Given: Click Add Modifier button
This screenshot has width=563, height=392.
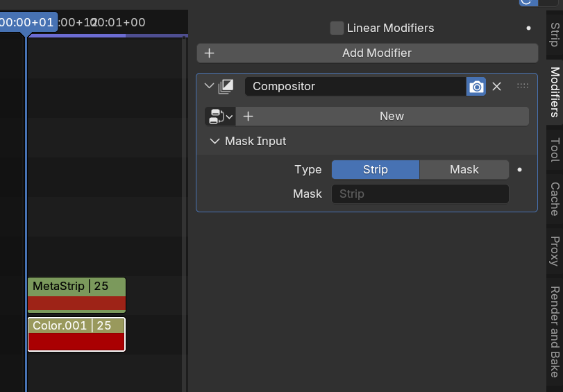Looking at the screenshot, I should [x=367, y=53].
